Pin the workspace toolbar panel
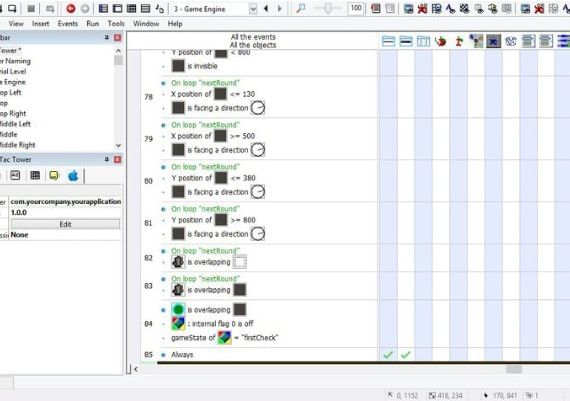 coord(107,37)
